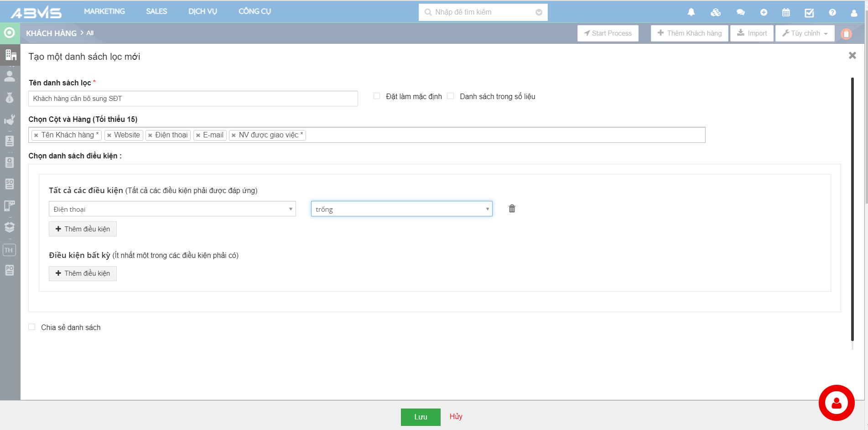Viewport: 868px width, 430px height.
Task: Open the calendar icon in top bar
Action: tap(786, 12)
